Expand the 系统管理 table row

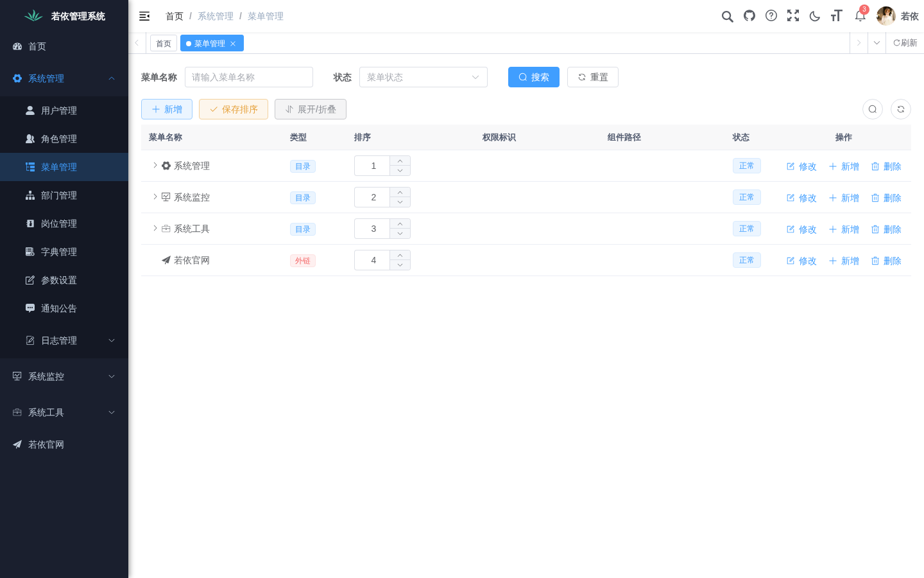155,165
